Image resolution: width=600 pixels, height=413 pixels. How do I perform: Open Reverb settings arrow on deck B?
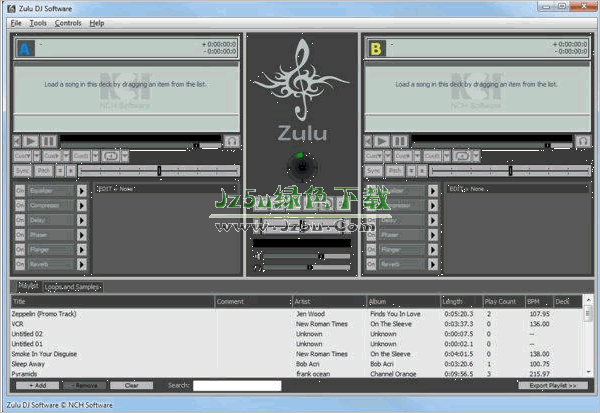(433, 264)
